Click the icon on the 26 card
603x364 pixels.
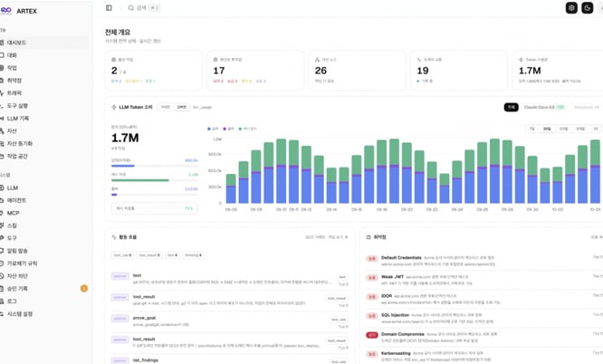pos(317,60)
